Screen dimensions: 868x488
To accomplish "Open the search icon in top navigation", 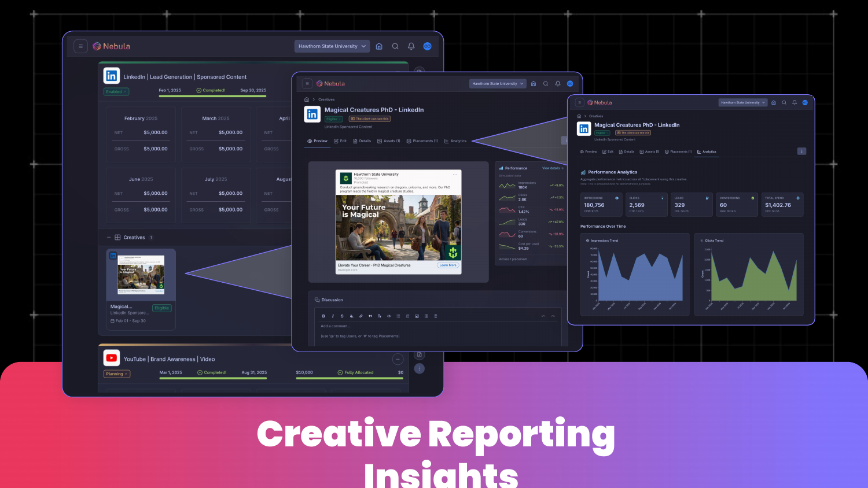I will (x=395, y=46).
